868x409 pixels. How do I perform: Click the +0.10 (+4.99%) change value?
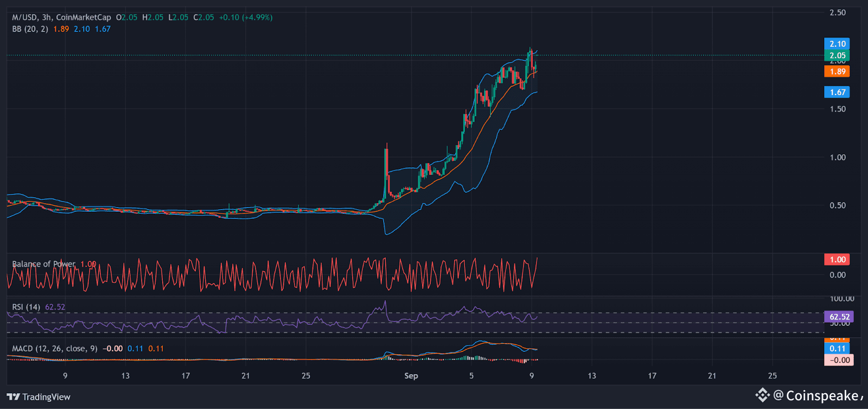246,17
